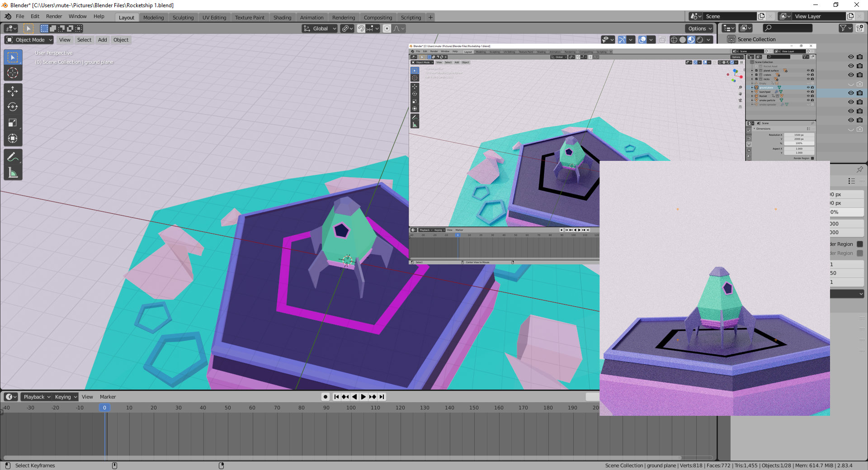Toggle proportional editing
This screenshot has width=868, height=470.
pos(387,28)
